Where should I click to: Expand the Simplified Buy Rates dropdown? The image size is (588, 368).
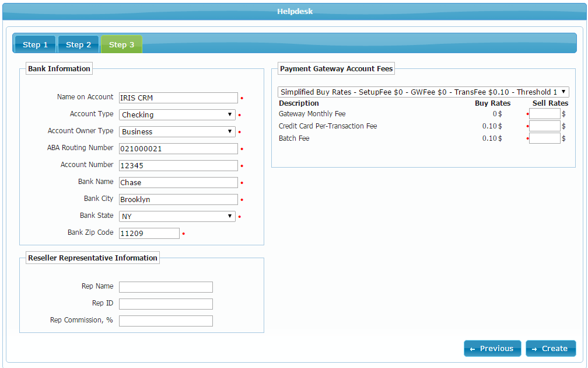(x=423, y=92)
